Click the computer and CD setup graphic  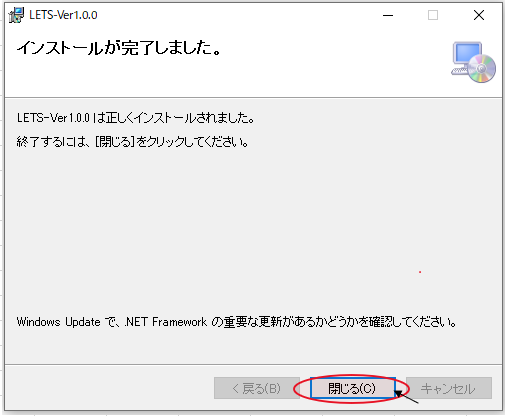coord(473,62)
